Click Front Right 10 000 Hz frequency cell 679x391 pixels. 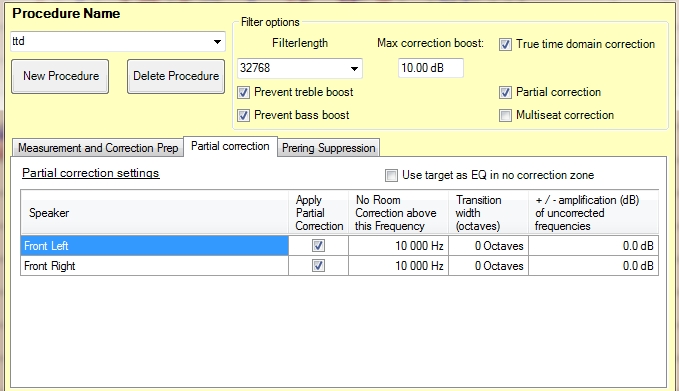(x=398, y=266)
